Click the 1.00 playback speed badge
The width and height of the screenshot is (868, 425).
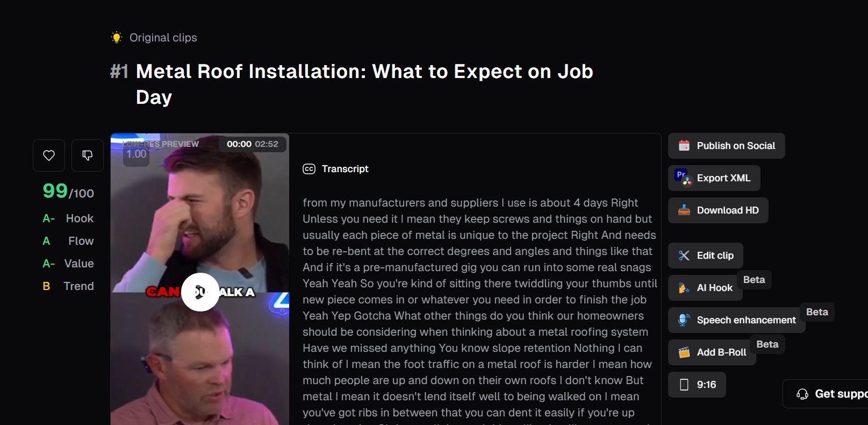[x=136, y=154]
